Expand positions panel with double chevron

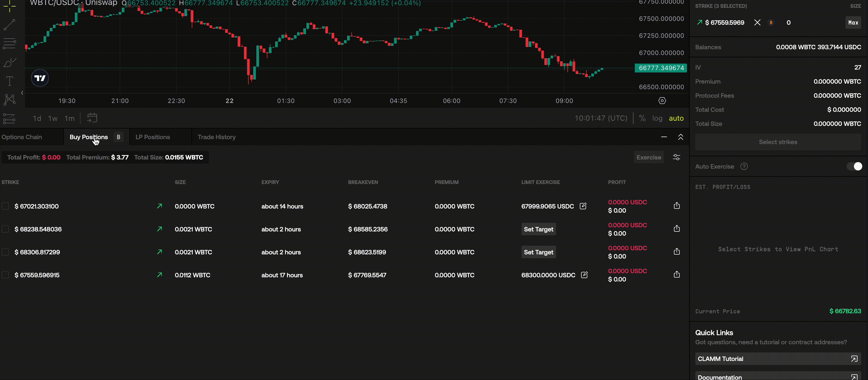681,137
